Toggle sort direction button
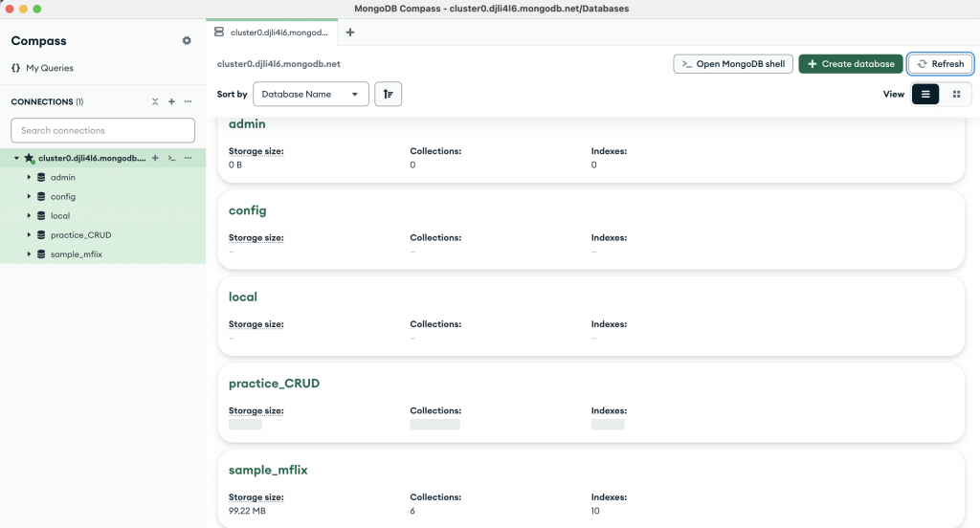The height and width of the screenshot is (528, 980). [x=389, y=95]
